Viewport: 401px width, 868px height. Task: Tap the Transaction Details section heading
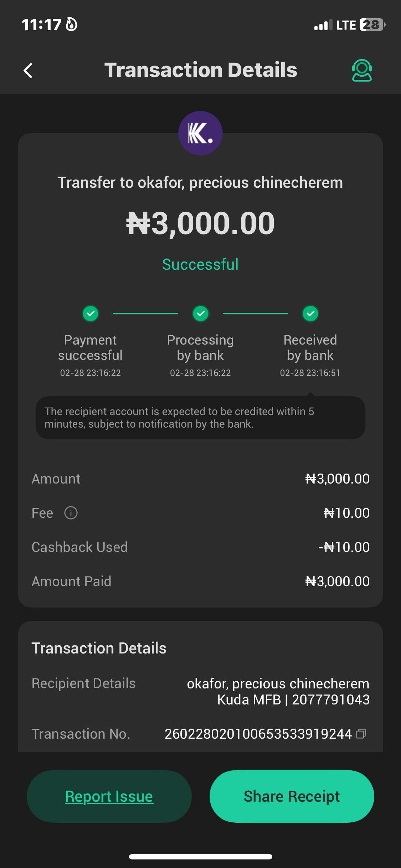point(99,648)
